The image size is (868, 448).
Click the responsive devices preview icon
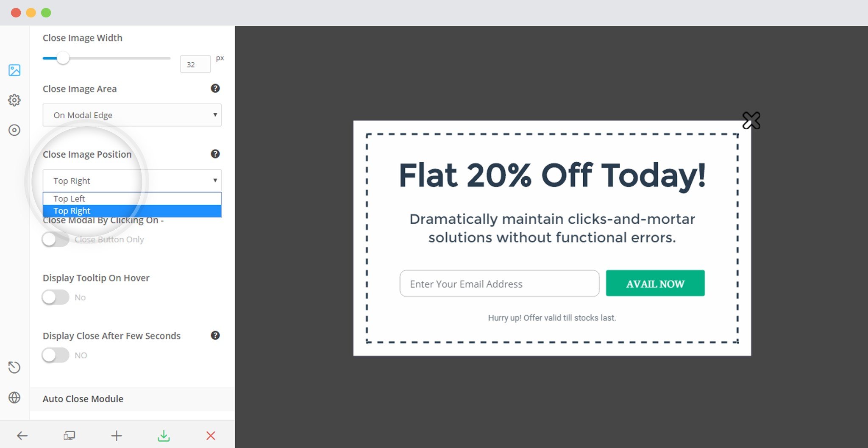[x=69, y=435]
